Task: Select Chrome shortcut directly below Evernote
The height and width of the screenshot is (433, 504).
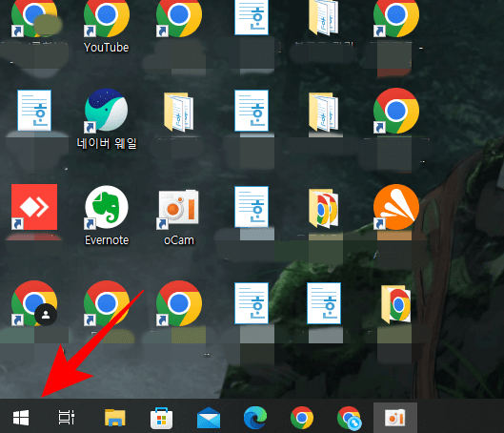Action: click(107, 303)
